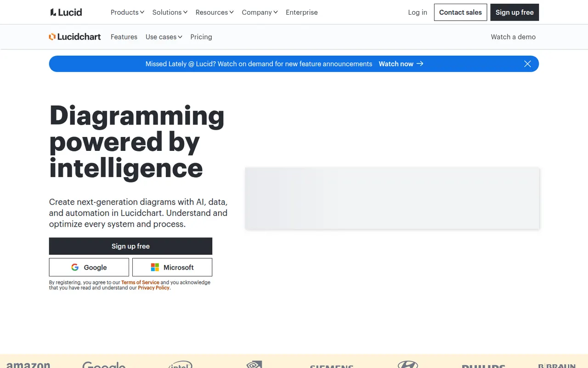
Task: Click the large Sign up free hero button
Action: pos(130,246)
